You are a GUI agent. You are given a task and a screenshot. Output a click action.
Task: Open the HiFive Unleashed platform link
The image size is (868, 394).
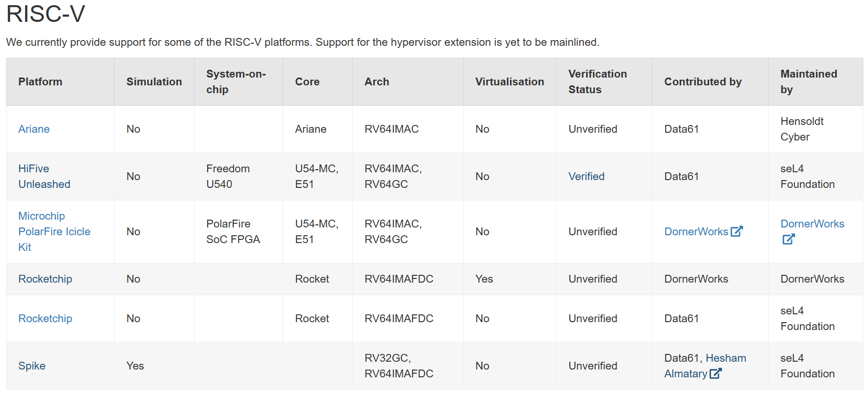tap(44, 176)
